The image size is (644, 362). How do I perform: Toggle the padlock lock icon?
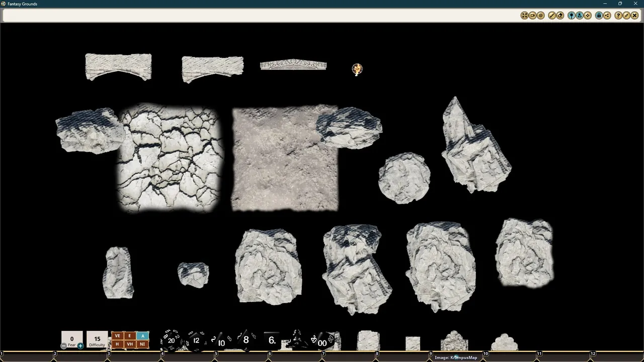tap(599, 16)
